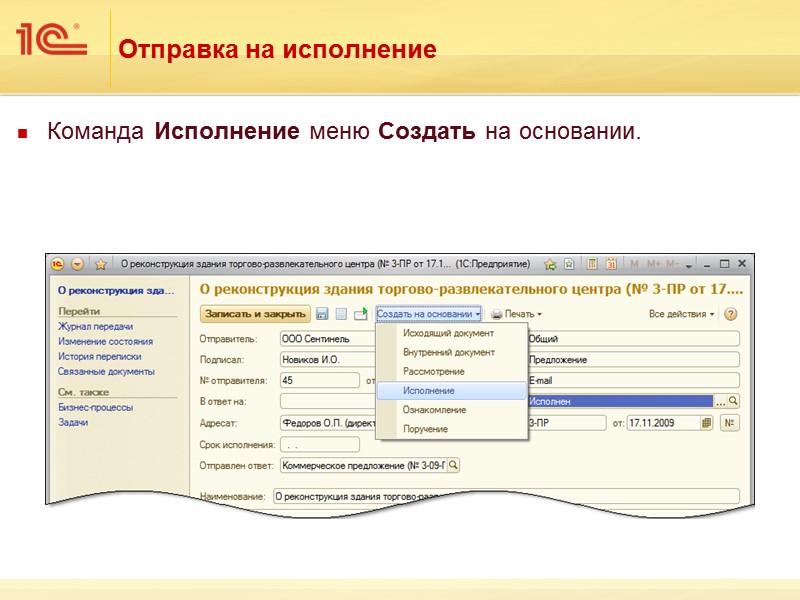Save the document with floppy disk icon

(322, 314)
